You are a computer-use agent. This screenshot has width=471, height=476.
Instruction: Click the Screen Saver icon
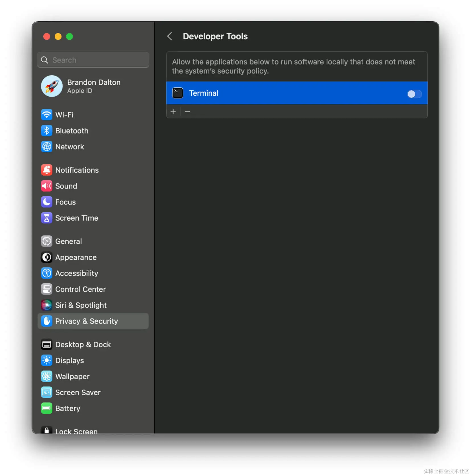[x=46, y=392]
